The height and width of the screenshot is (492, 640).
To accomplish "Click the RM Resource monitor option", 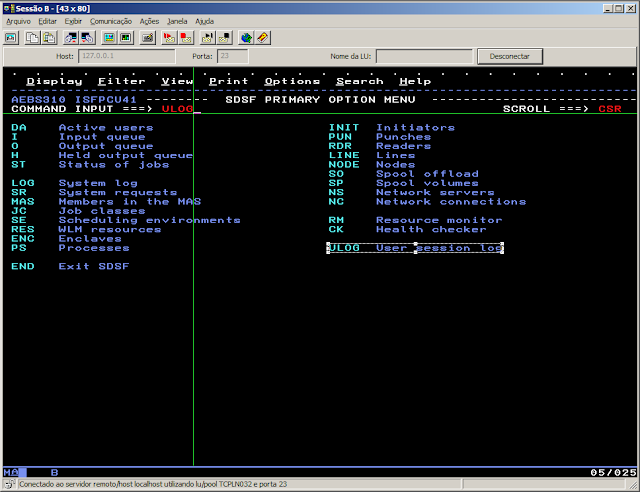I will (x=416, y=220).
